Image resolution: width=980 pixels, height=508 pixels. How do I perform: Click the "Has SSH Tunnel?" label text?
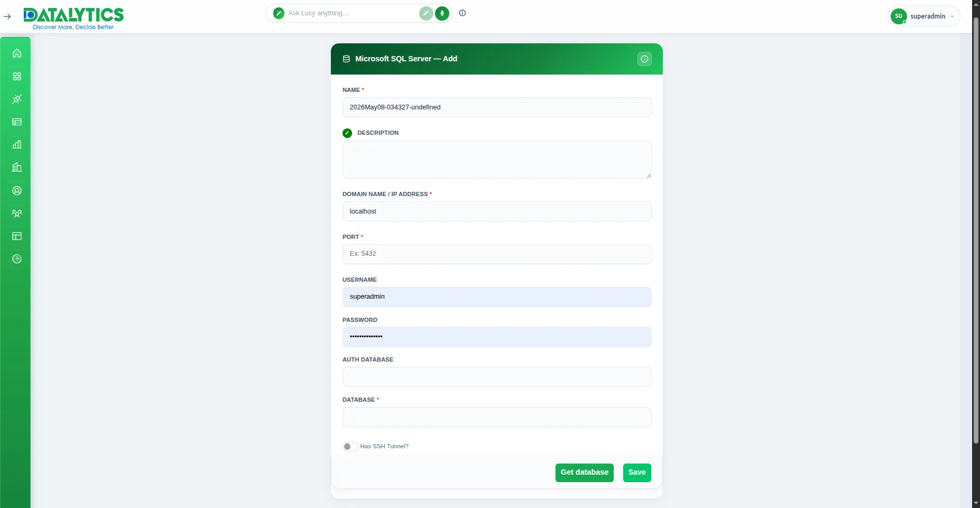coord(384,447)
